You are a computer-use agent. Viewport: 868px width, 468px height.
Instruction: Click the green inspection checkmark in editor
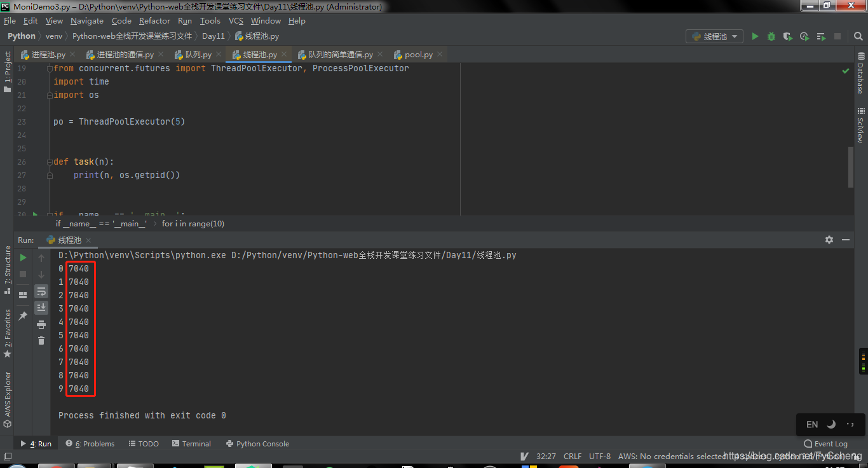click(846, 71)
